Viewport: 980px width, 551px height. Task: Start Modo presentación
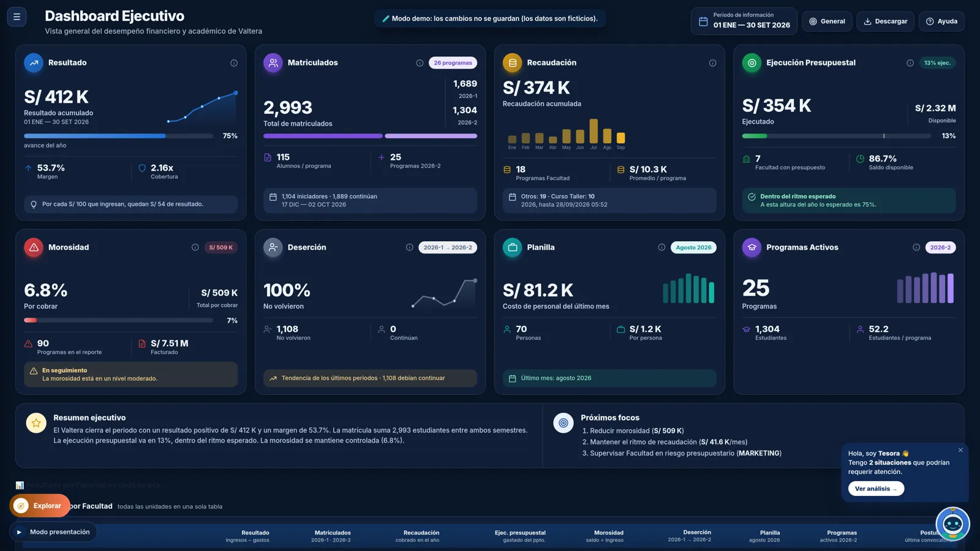pos(53,532)
